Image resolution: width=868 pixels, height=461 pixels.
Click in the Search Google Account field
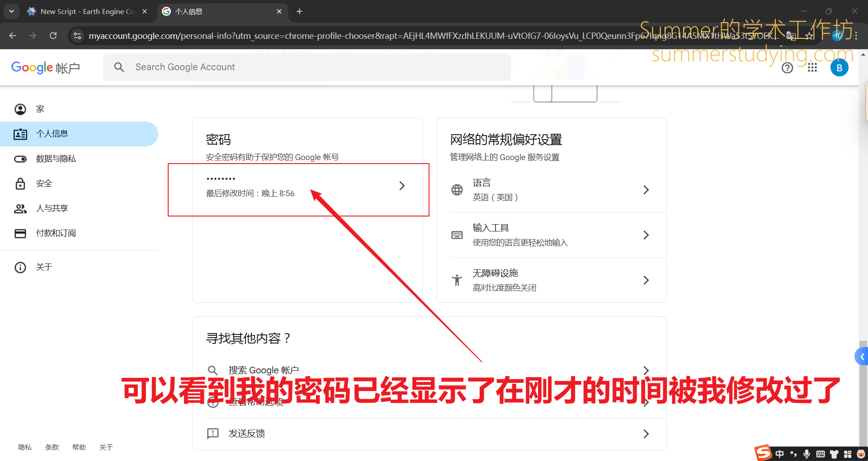point(307,67)
